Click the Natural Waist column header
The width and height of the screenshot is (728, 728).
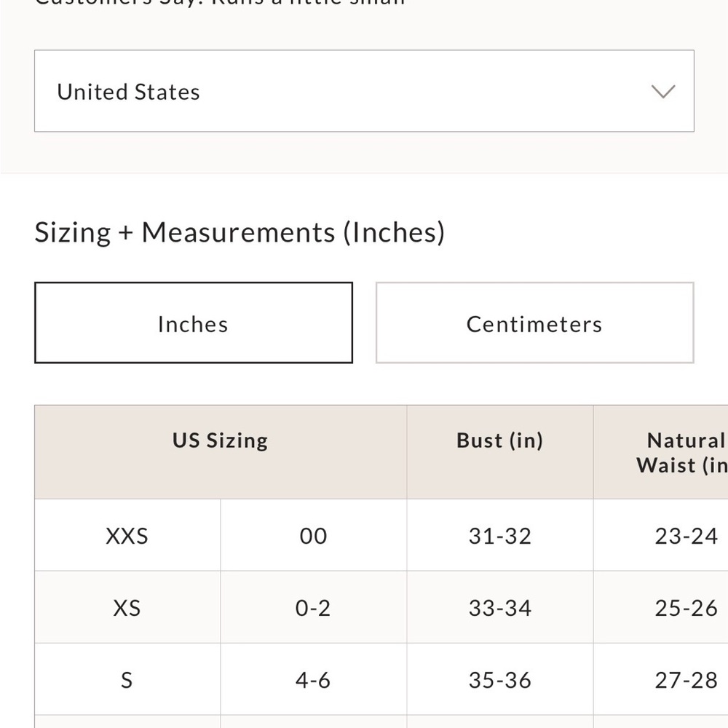pyautogui.click(x=661, y=452)
